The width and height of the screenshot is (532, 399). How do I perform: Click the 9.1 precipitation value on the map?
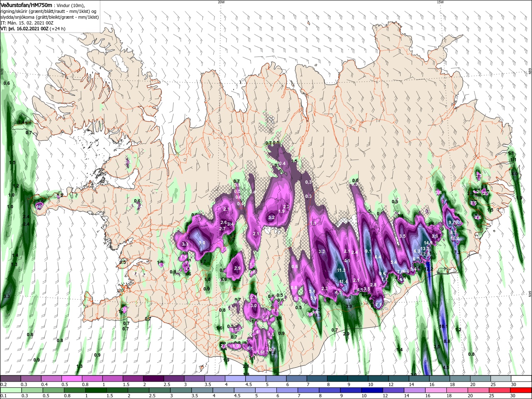368,251
